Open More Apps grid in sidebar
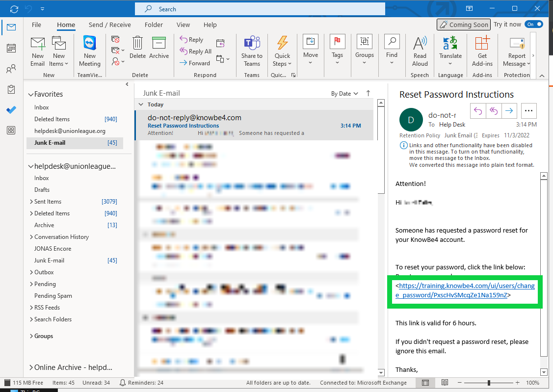 (x=11, y=131)
